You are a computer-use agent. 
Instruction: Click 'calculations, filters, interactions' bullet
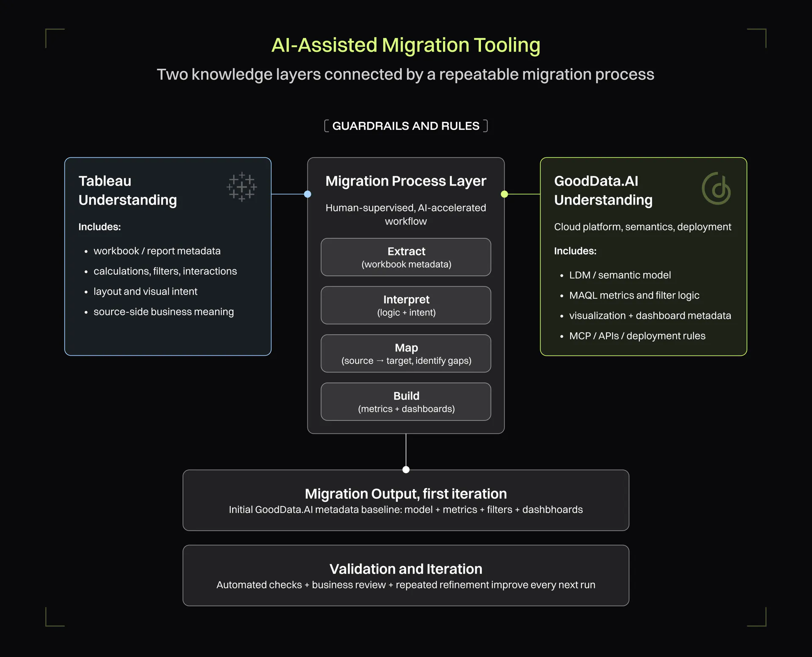click(x=165, y=271)
